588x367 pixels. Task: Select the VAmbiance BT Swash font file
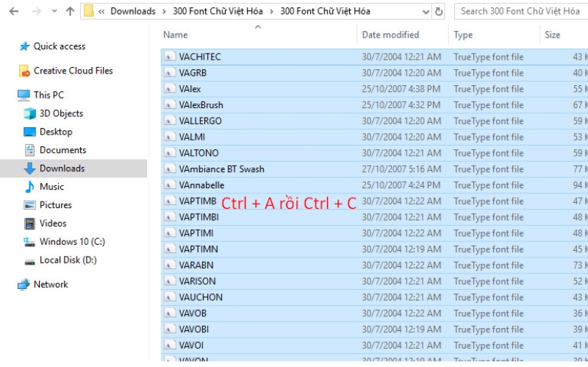tap(222, 169)
